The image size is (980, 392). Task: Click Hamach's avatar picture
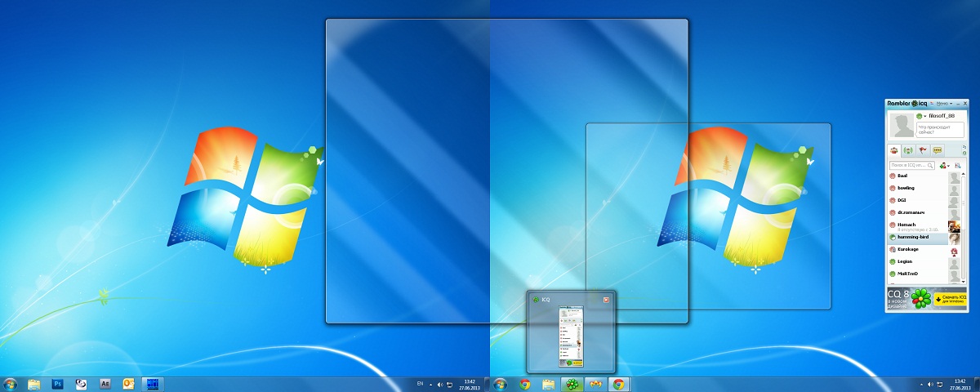pos(954,226)
